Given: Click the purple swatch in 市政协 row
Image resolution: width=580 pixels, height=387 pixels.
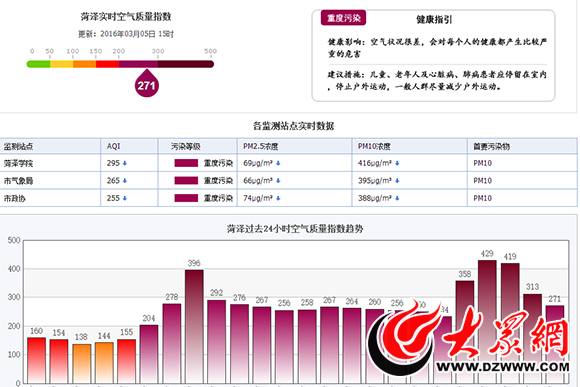Looking at the screenshot, I should click(186, 198).
